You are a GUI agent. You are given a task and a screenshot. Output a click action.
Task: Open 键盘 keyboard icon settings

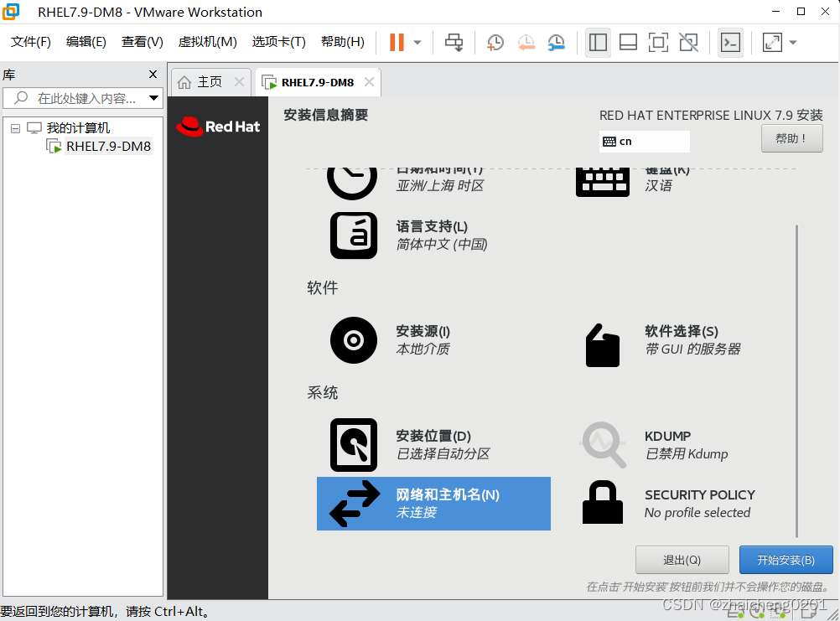[603, 182]
